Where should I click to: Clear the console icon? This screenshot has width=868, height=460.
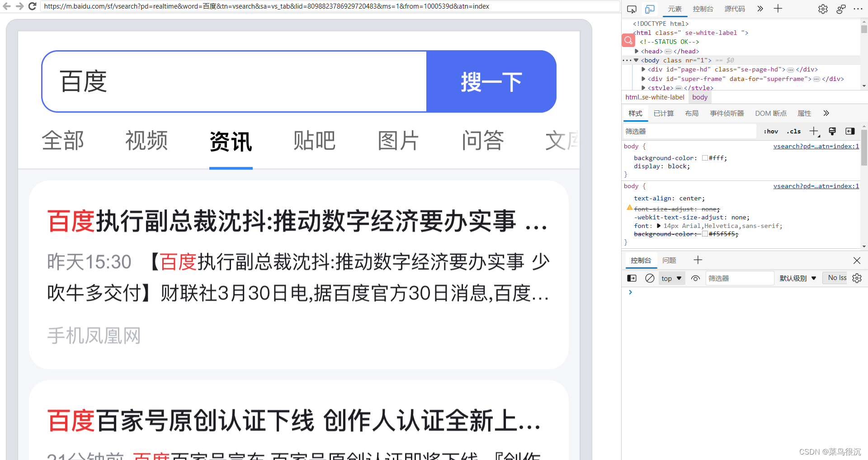(650, 278)
